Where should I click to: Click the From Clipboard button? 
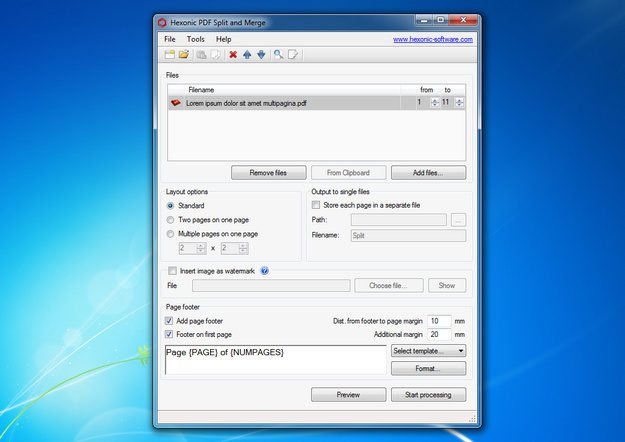(x=348, y=173)
